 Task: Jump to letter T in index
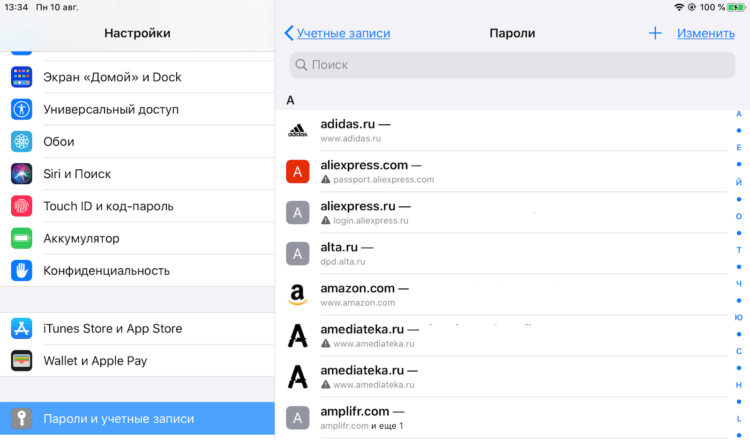(x=739, y=250)
